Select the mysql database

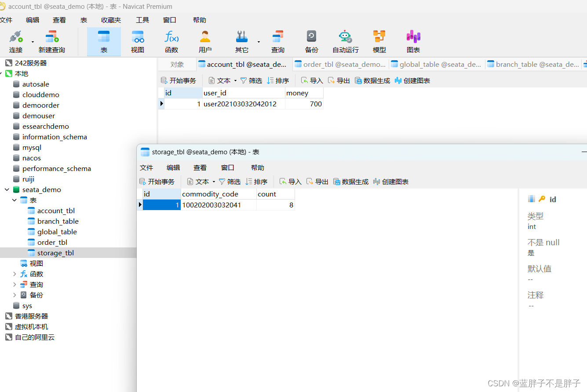click(x=32, y=147)
